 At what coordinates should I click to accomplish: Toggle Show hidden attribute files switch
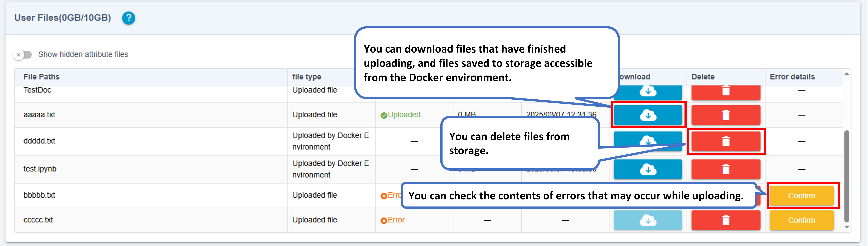click(23, 55)
